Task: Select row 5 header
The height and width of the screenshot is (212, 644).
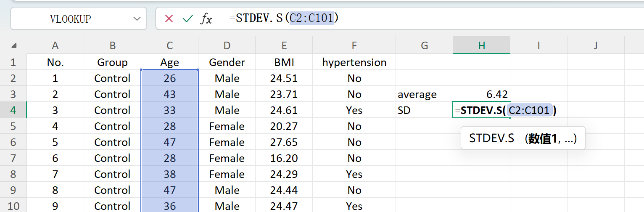Action: [13, 126]
